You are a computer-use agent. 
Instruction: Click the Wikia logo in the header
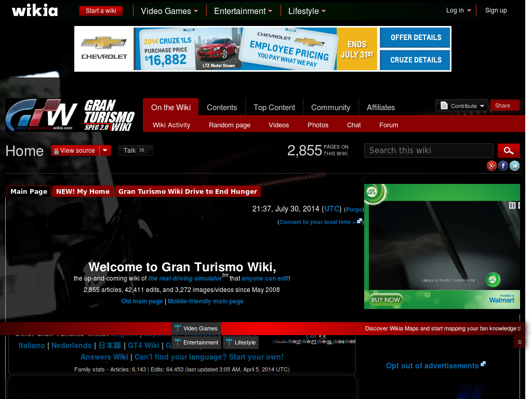point(34,10)
